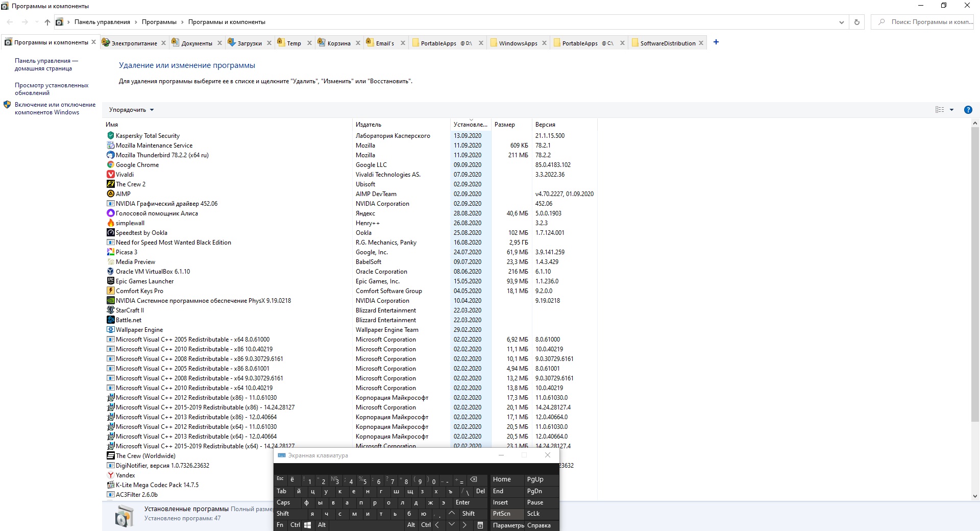The height and width of the screenshot is (531, 980).
Task: Click the Picasa 3 icon
Action: [x=110, y=252]
